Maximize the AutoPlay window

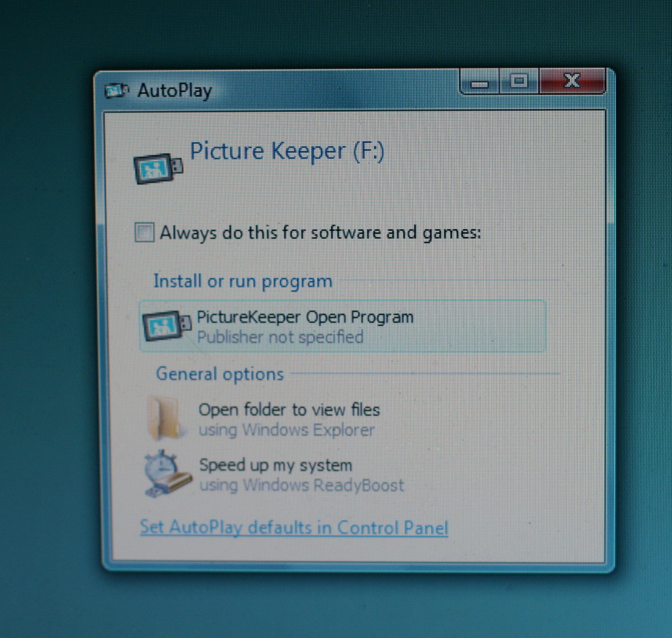[x=519, y=81]
